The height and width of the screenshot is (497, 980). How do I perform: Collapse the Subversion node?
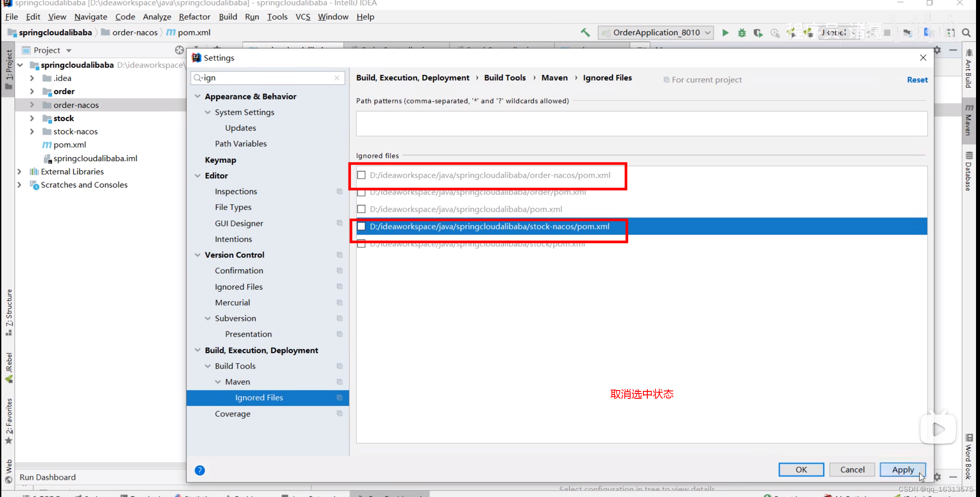click(x=208, y=318)
